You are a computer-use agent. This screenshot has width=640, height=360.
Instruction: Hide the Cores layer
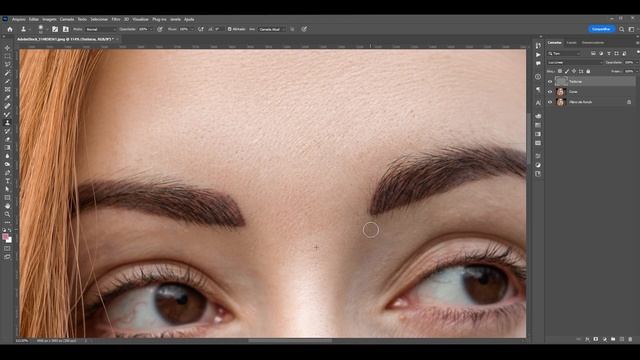(x=550, y=92)
